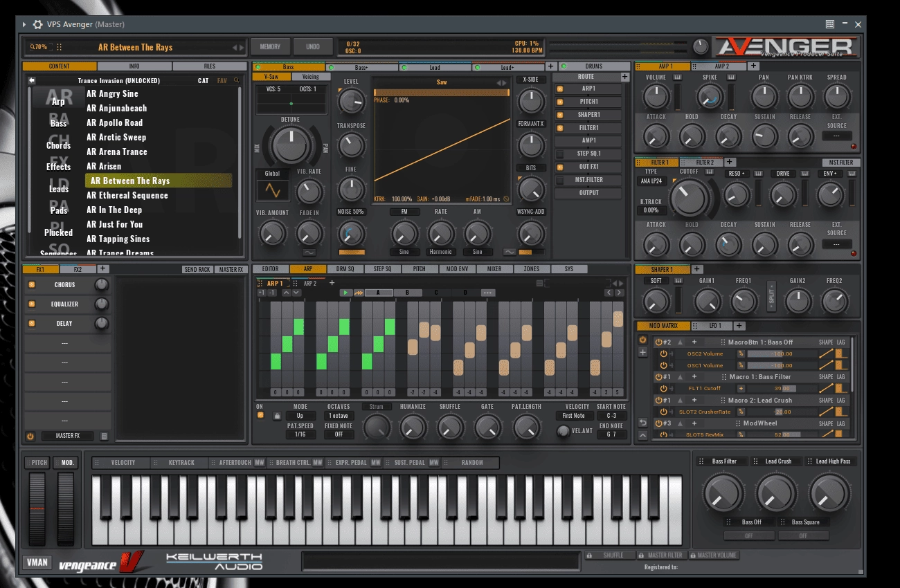Viewport: 900px width, 588px height.
Task: Click the browser back arrow icon
Action: (32, 80)
